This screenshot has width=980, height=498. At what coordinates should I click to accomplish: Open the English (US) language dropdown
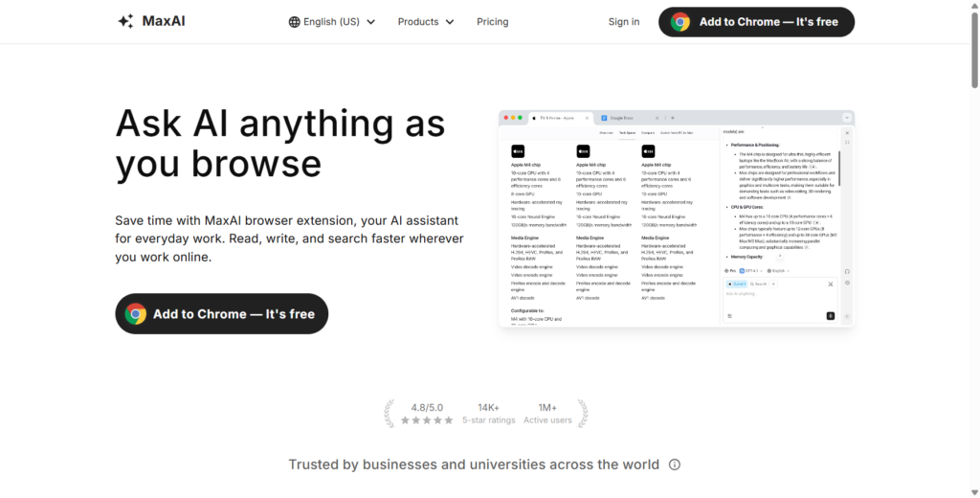point(332,22)
